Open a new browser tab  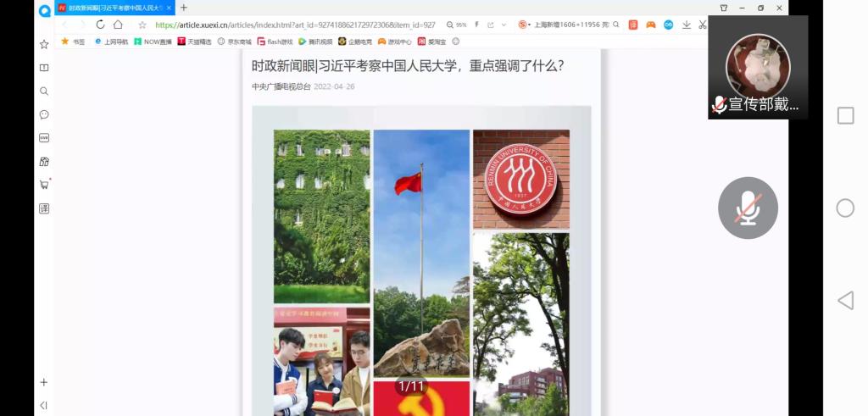pyautogui.click(x=184, y=8)
